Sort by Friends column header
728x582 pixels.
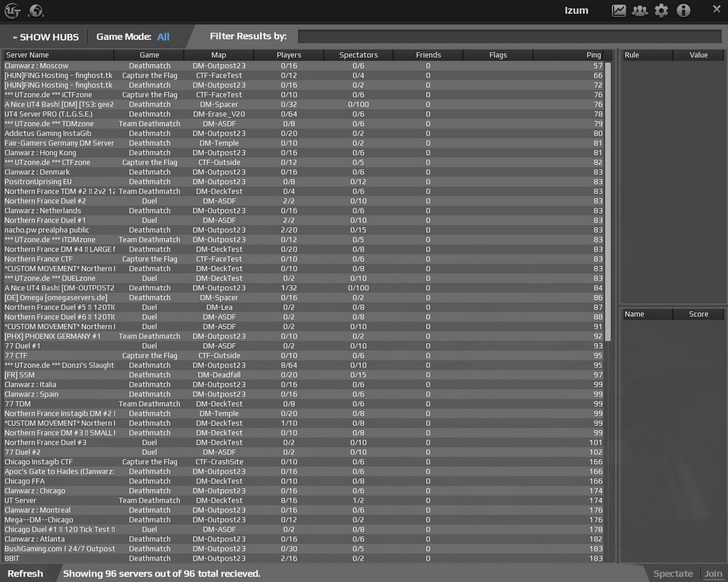click(428, 55)
